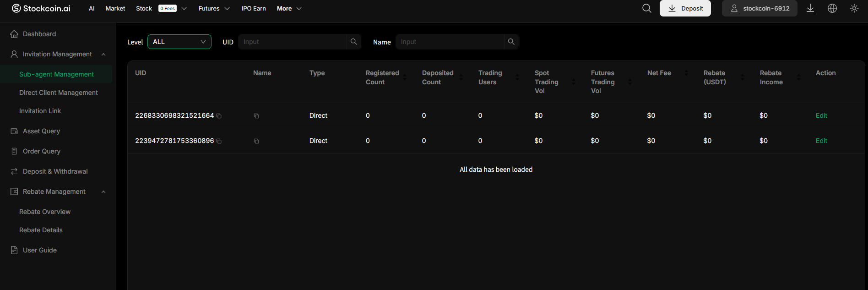Copy name in row 2239472781753360896

256,141
